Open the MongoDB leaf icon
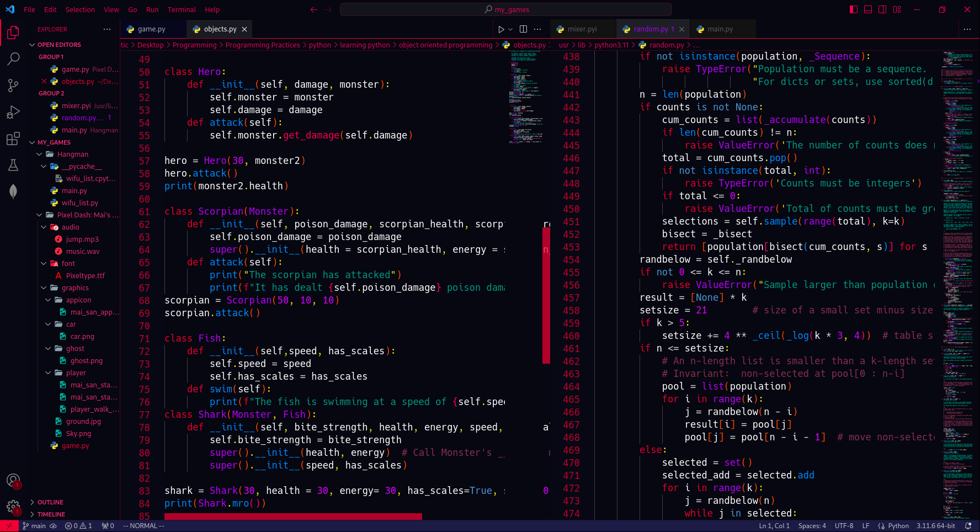The width and height of the screenshot is (980, 532). pos(13,191)
